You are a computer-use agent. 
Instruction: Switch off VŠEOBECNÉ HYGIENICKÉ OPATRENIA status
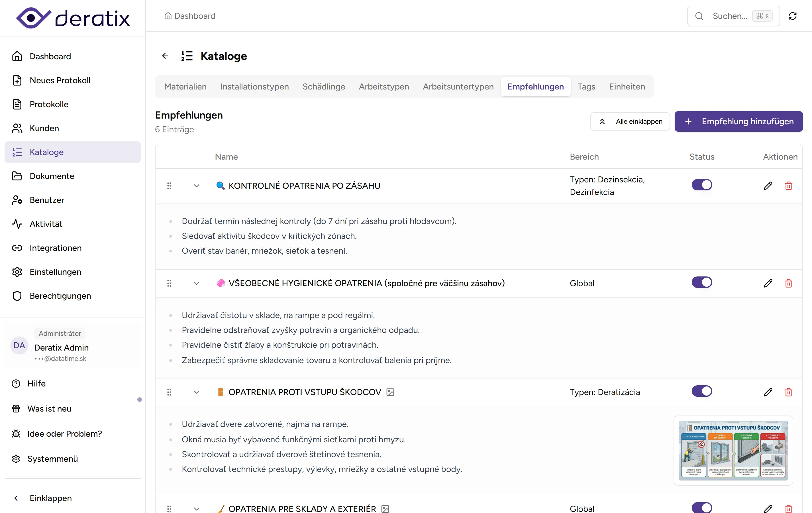coord(702,282)
